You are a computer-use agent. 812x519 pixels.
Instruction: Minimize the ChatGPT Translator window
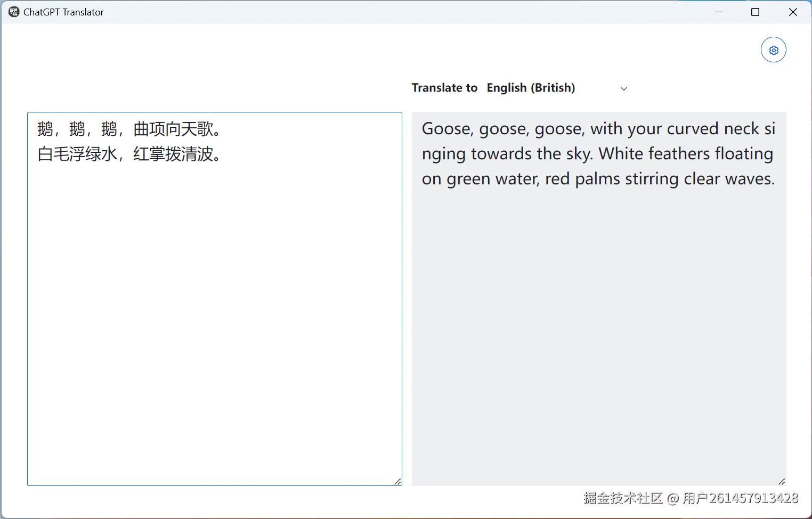(718, 12)
